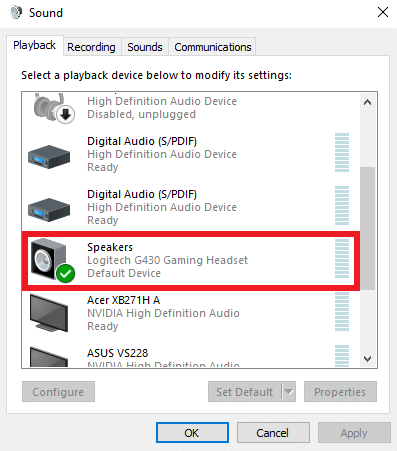Open Properties for the selected device
This screenshot has height=451, width=397.
click(340, 392)
